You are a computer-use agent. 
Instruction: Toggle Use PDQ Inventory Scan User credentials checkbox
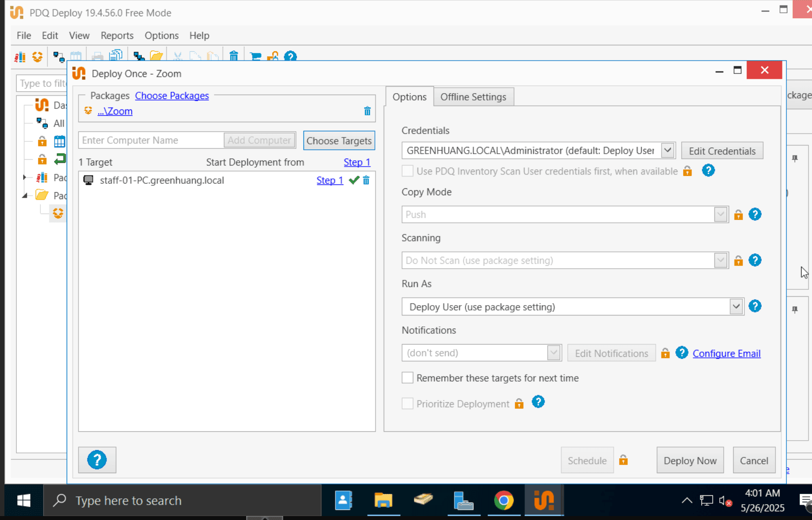[x=407, y=171]
